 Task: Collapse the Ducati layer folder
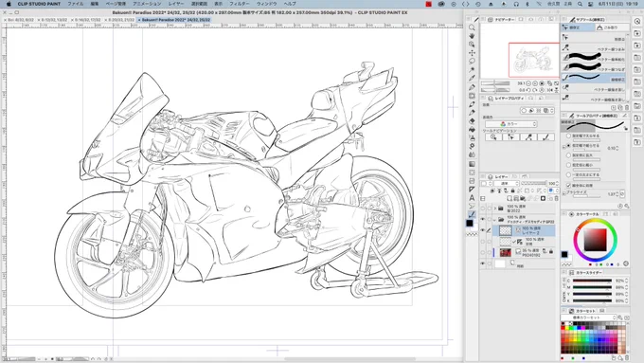(x=495, y=219)
